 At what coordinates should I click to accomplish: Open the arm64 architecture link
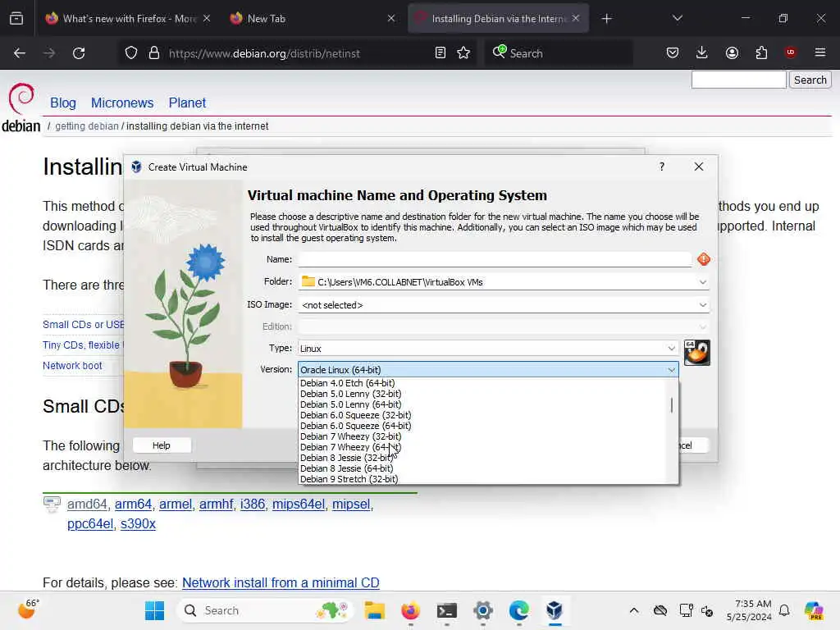[134, 504]
